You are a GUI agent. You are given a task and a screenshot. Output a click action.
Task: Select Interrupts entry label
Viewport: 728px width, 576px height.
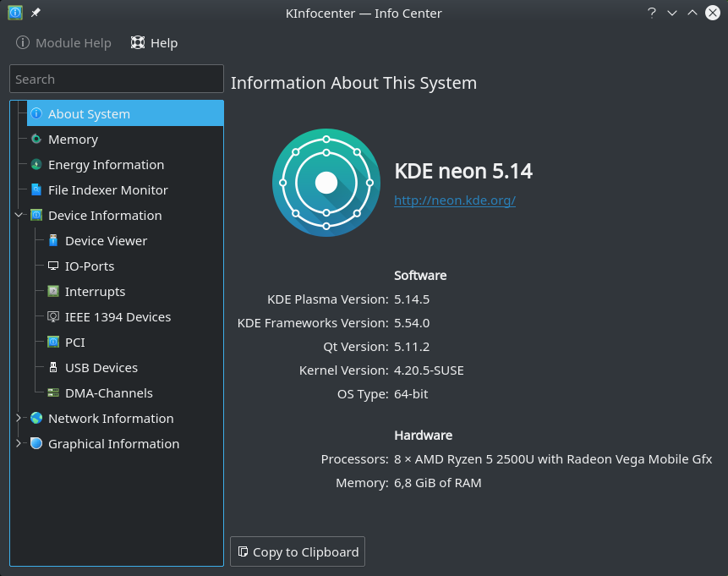click(x=96, y=292)
